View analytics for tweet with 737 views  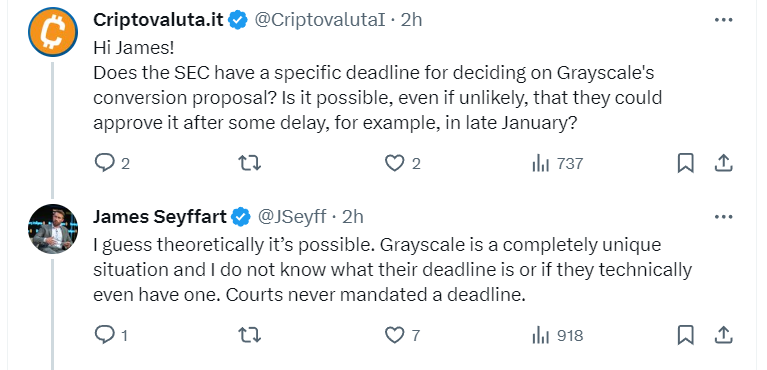coord(557,163)
